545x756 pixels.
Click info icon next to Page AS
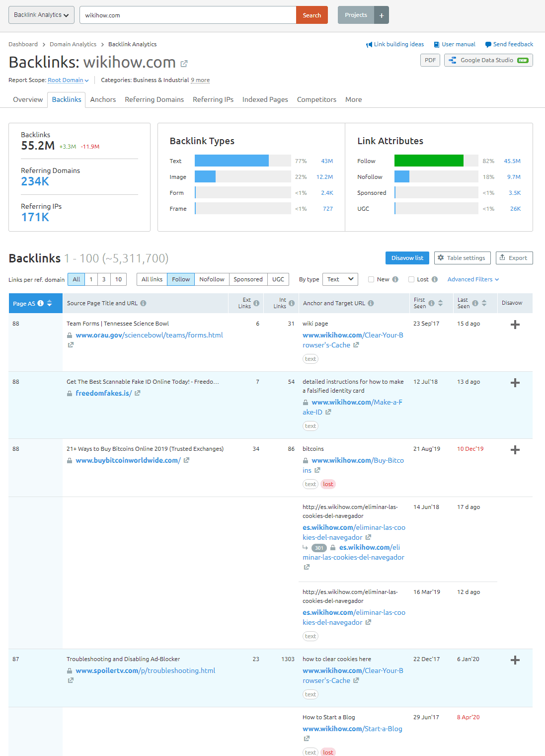click(x=41, y=303)
